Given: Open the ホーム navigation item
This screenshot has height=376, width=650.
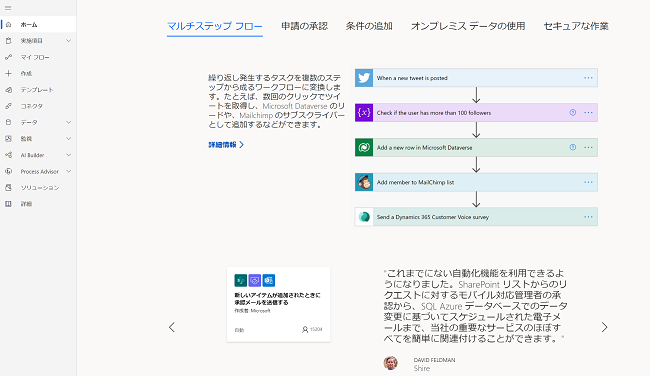Looking at the screenshot, I should point(38,24).
